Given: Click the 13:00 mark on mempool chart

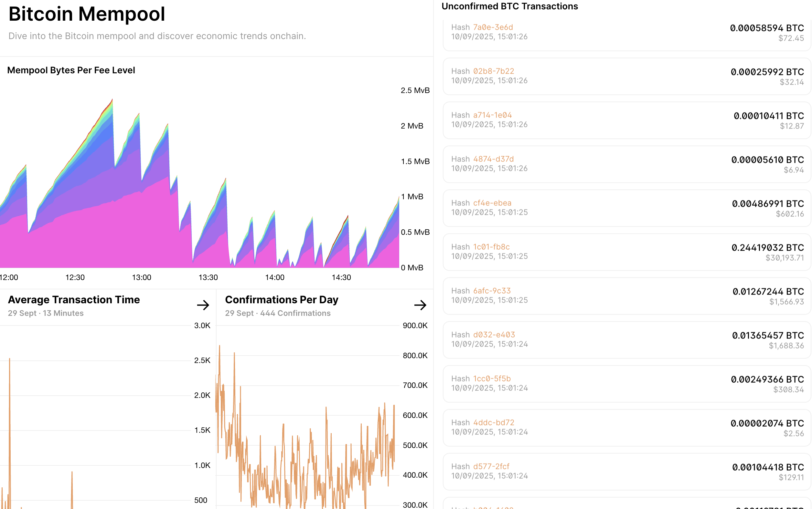Looking at the screenshot, I should click(142, 277).
